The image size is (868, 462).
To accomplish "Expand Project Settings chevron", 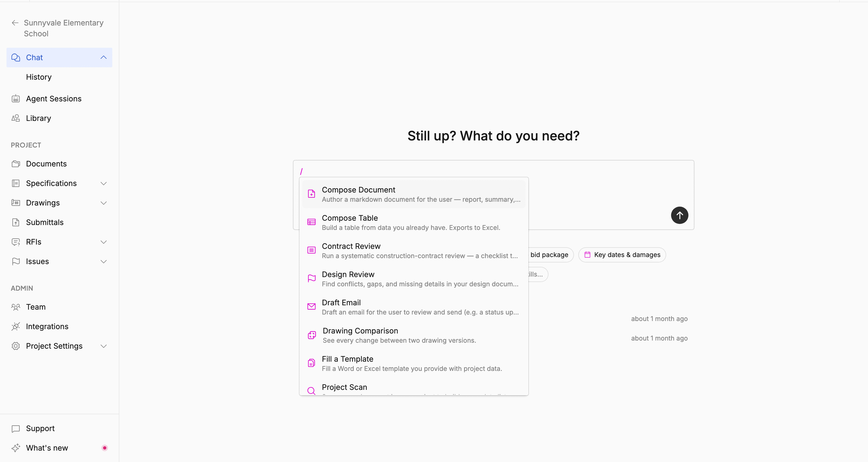I will tap(103, 346).
